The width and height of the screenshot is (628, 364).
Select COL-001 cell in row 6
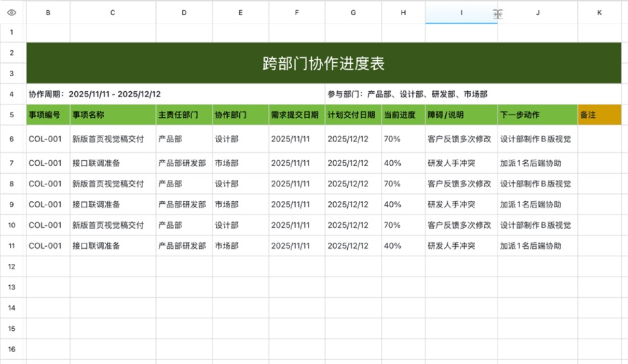pyautogui.click(x=48, y=139)
